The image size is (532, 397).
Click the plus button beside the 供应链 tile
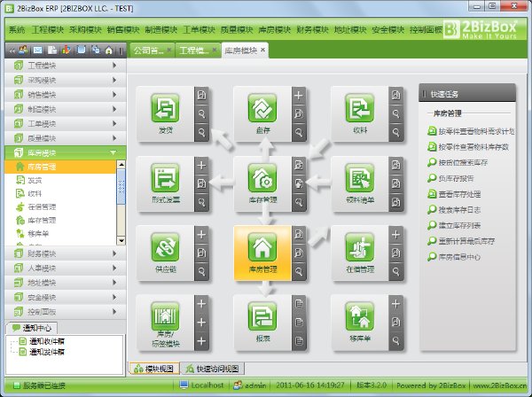(201, 235)
